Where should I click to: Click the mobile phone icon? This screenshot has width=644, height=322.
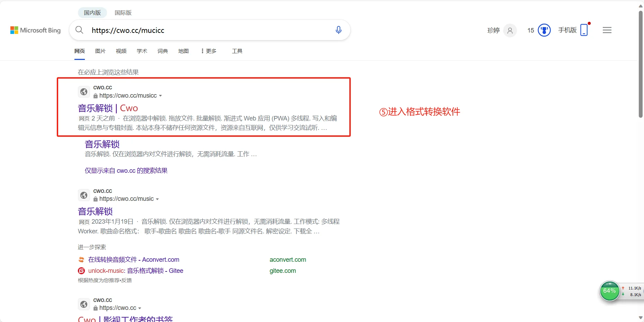coord(584,30)
